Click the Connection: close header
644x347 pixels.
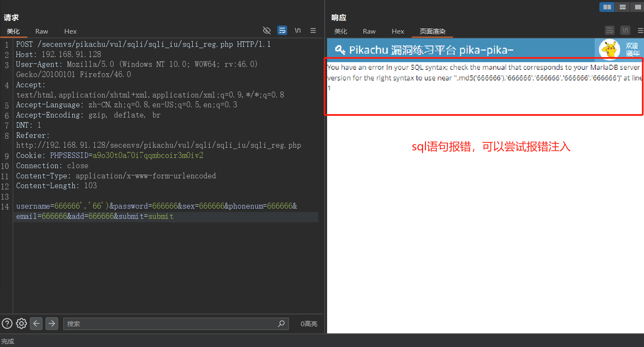pos(52,166)
